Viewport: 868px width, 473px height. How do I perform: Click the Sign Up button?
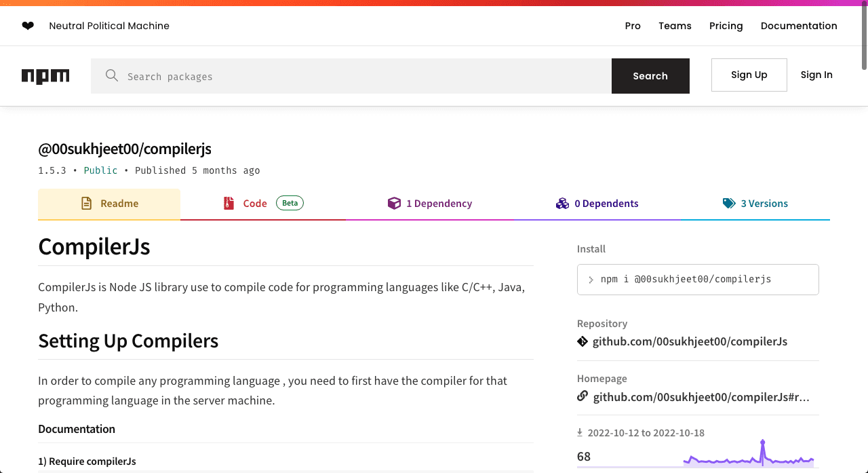pos(749,75)
